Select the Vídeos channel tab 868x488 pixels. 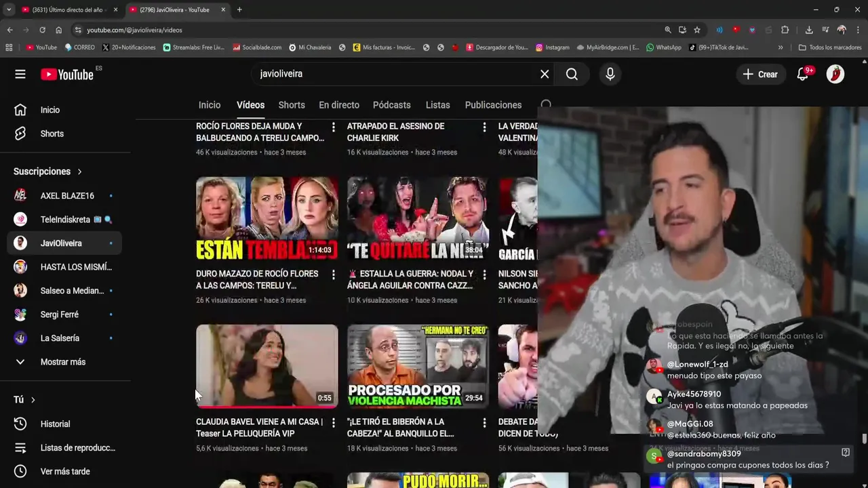250,105
